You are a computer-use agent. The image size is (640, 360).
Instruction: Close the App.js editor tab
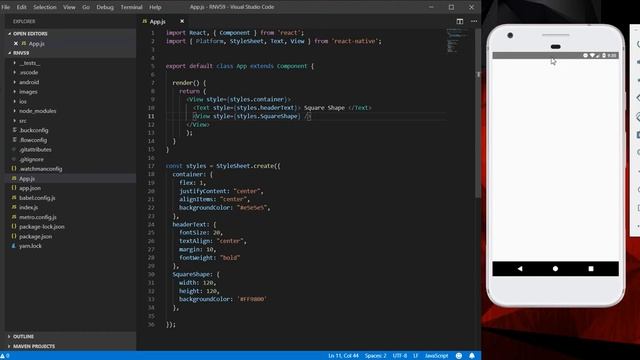pyautogui.click(x=182, y=21)
